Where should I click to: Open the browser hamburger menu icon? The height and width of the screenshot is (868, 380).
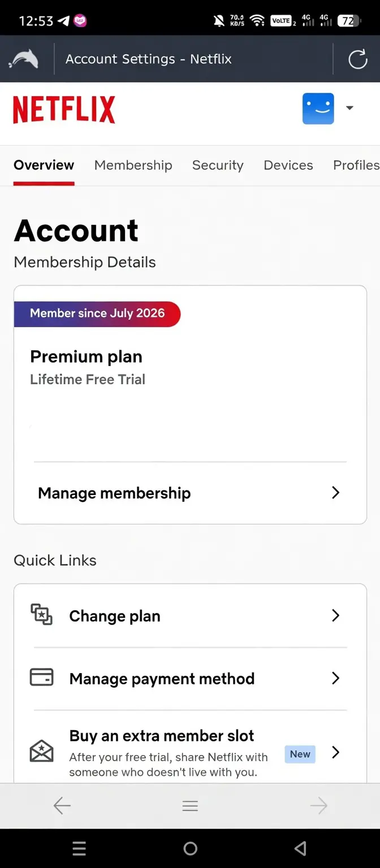pyautogui.click(x=190, y=806)
